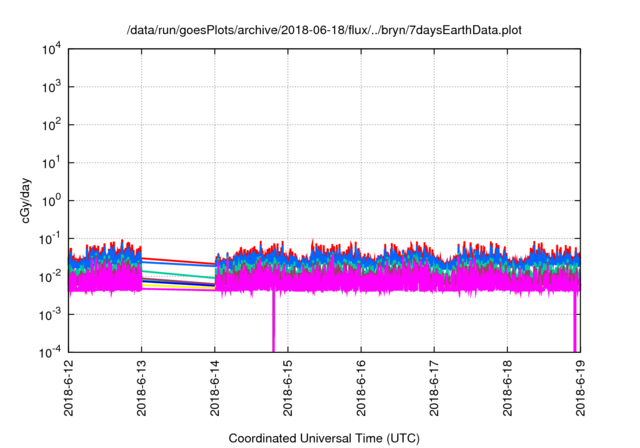Click the Coordinated Universal Time (UTC) axis label
This screenshot has height=448, width=640.
point(324,439)
